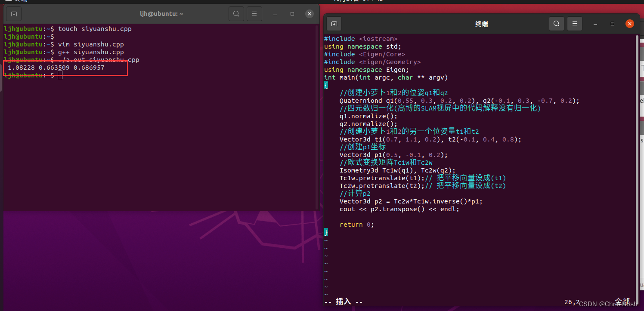Click the using namespace std; line
This screenshot has width=644, height=311.
362,46
